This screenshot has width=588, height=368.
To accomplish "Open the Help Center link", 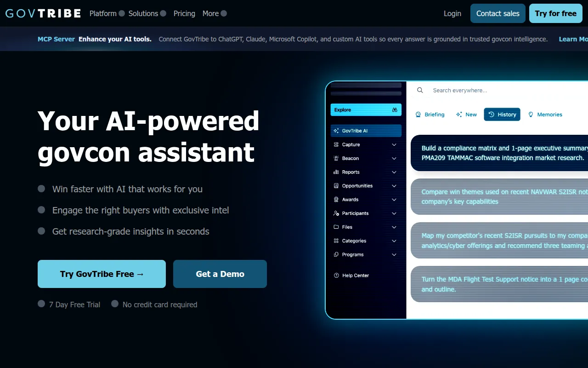I will [352, 276].
